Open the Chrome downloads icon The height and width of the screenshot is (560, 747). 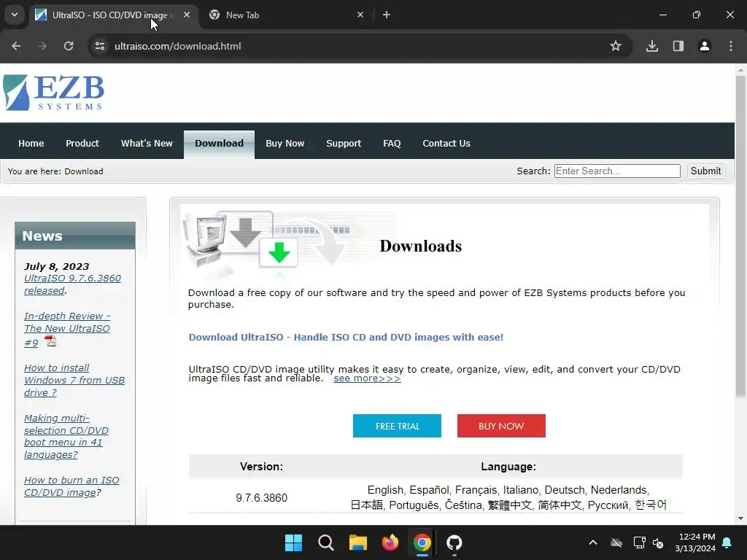coord(652,46)
